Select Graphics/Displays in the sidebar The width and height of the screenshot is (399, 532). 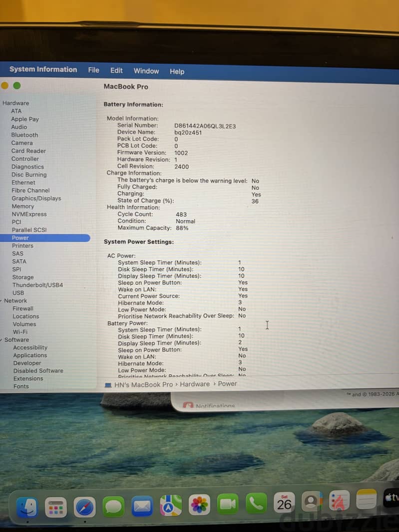[36, 198]
